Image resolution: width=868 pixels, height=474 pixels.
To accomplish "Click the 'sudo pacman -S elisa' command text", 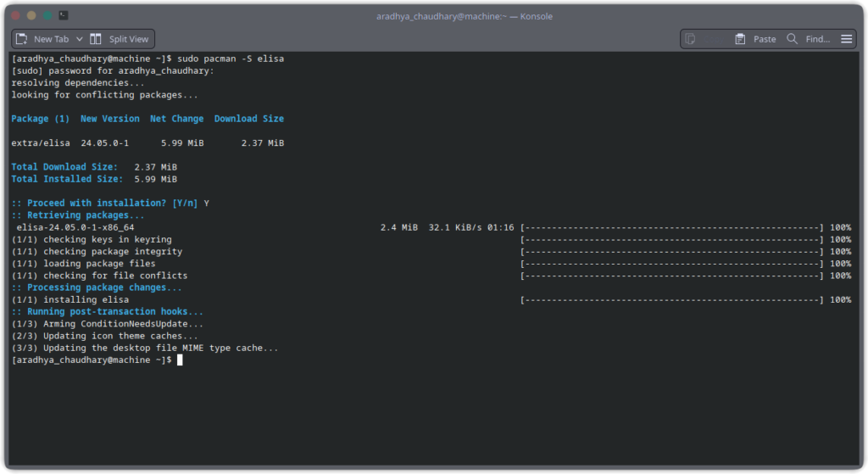I will click(231, 59).
